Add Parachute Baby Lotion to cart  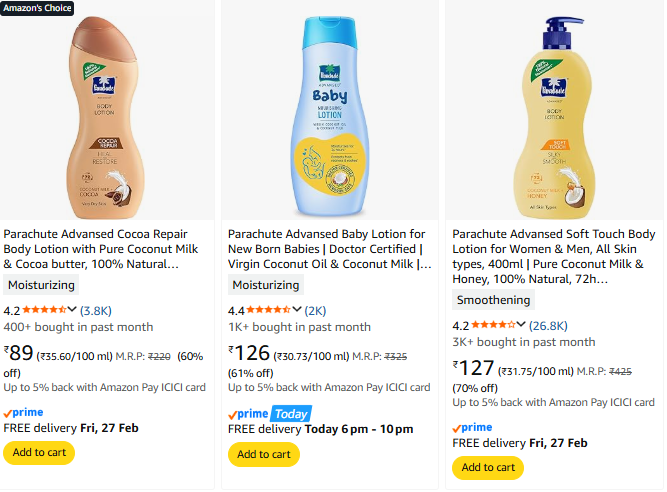coord(264,454)
